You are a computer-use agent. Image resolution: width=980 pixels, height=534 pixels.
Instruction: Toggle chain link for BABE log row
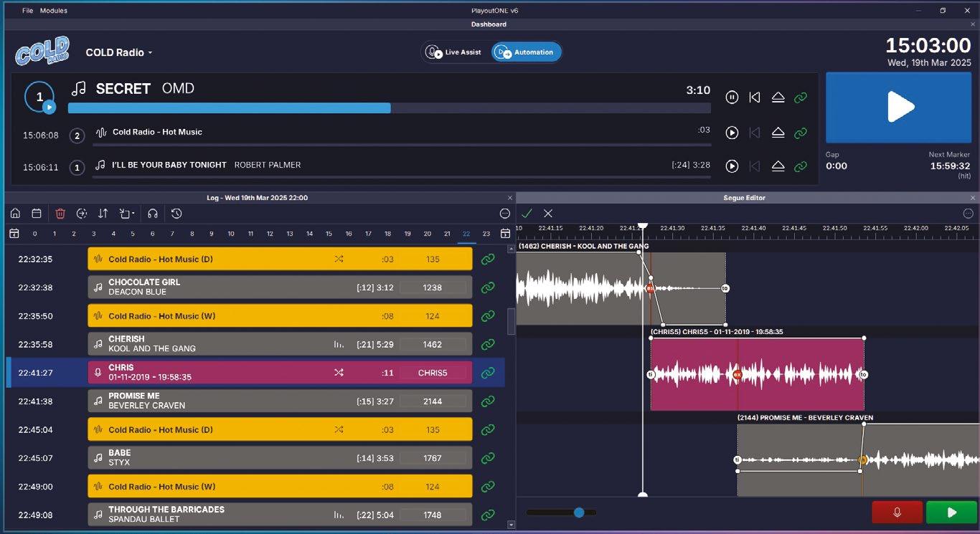click(488, 458)
